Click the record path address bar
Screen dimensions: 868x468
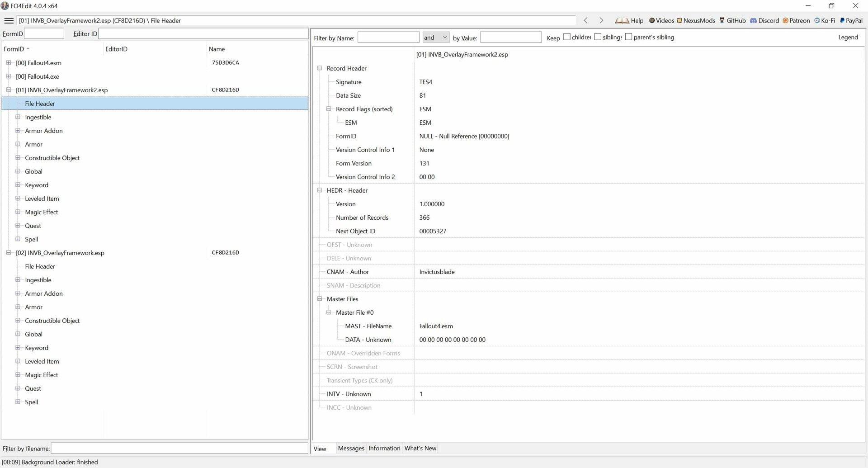point(297,21)
